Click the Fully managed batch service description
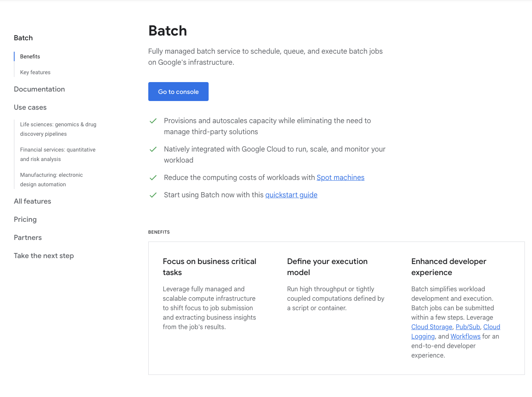This screenshot has height=397, width=532. click(265, 57)
